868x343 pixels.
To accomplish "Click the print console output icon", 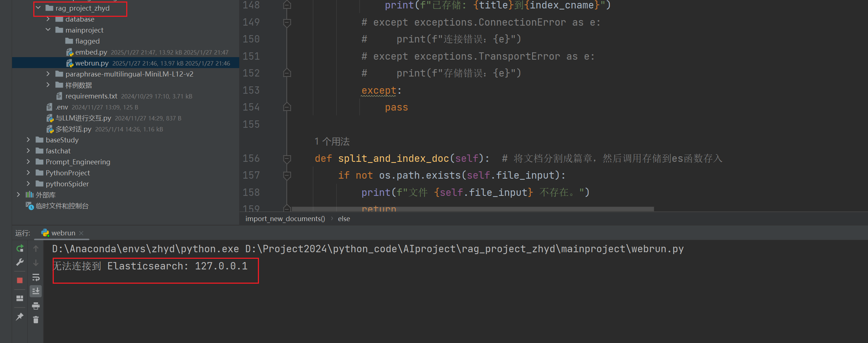I will point(36,306).
